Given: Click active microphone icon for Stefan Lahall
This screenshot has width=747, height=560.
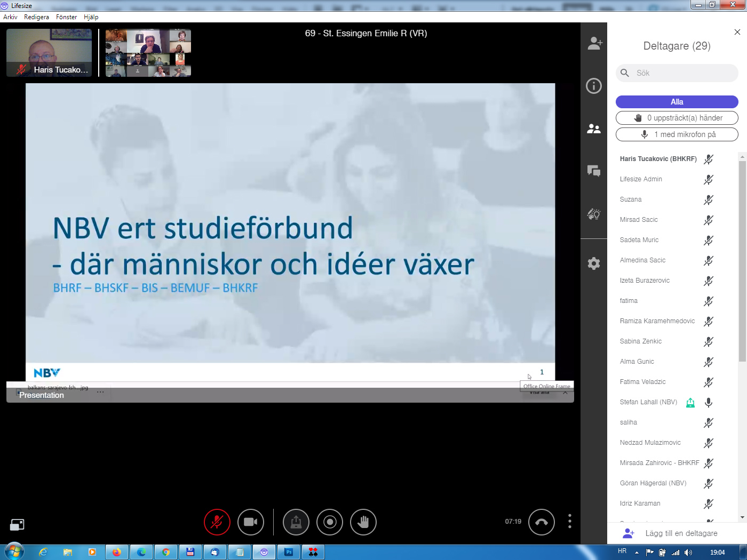Looking at the screenshot, I should pyautogui.click(x=709, y=402).
